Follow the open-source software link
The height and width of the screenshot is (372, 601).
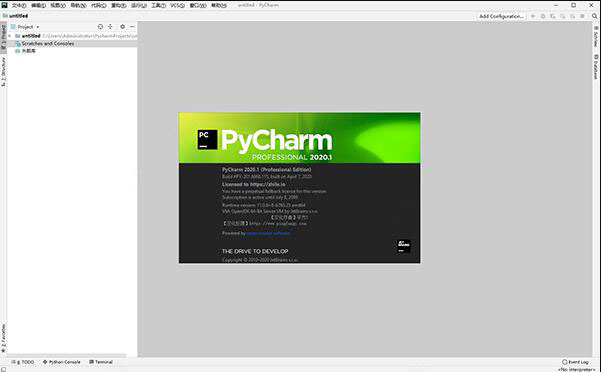268,233
